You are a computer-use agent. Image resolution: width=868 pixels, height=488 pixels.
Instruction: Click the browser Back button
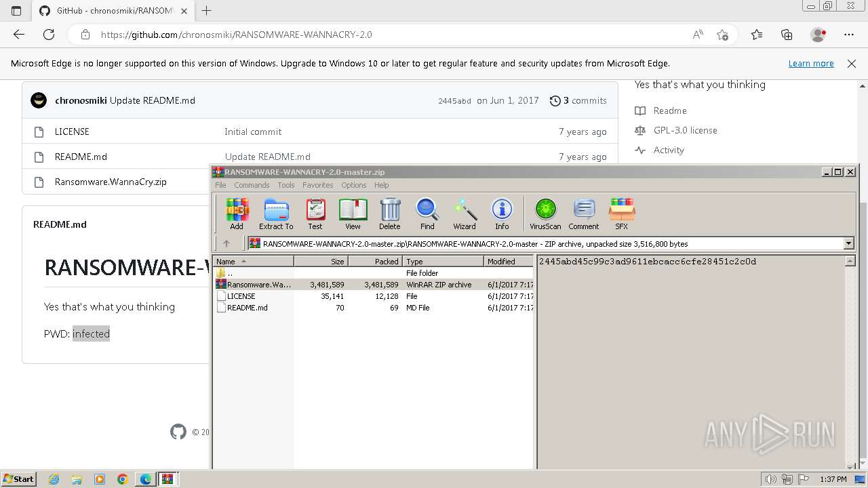click(19, 35)
